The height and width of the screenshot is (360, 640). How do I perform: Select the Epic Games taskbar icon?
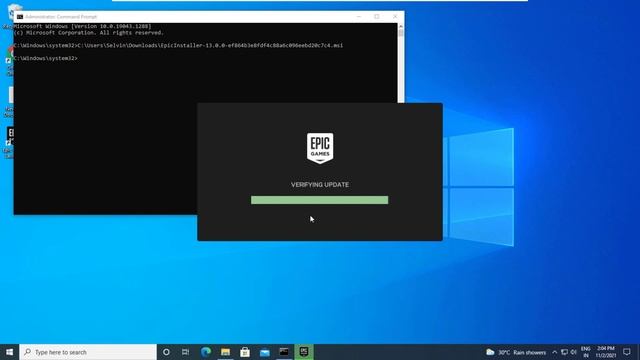pos(304,352)
